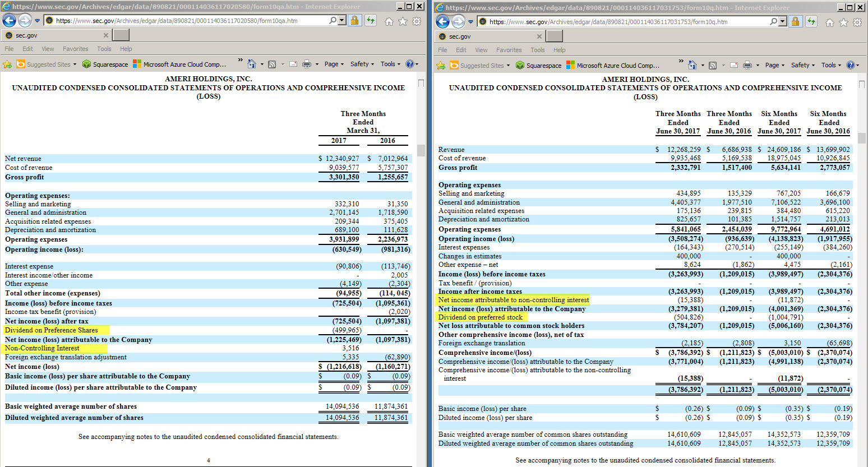Image resolution: width=868 pixels, height=467 pixels.
Task: Open Squarespace favorite in right window
Action: 538,66
